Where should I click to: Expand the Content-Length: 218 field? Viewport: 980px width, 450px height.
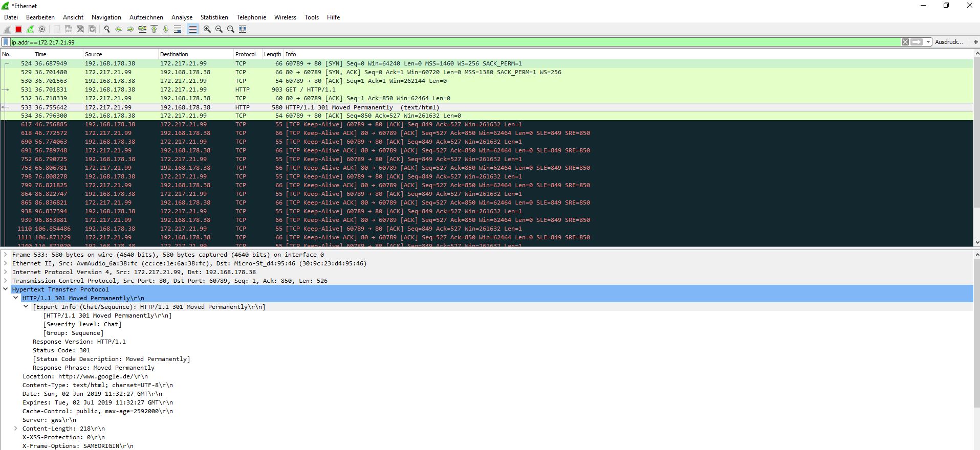coord(16,429)
